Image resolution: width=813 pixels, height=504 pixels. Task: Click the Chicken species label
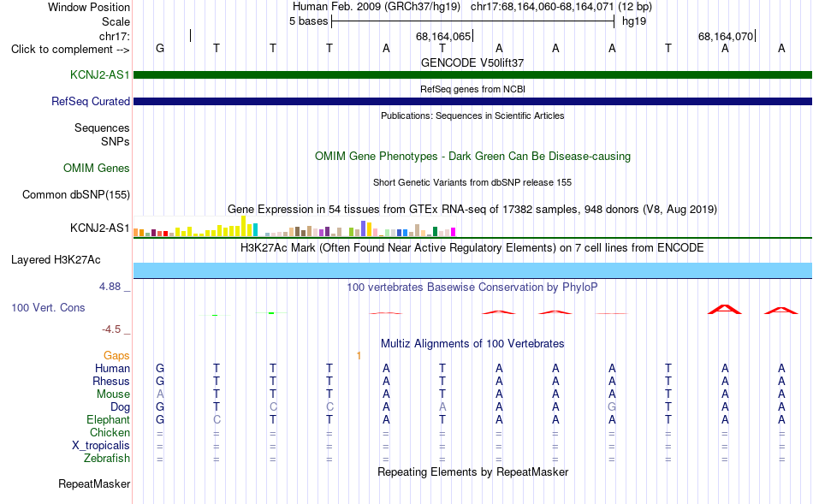click(x=110, y=432)
